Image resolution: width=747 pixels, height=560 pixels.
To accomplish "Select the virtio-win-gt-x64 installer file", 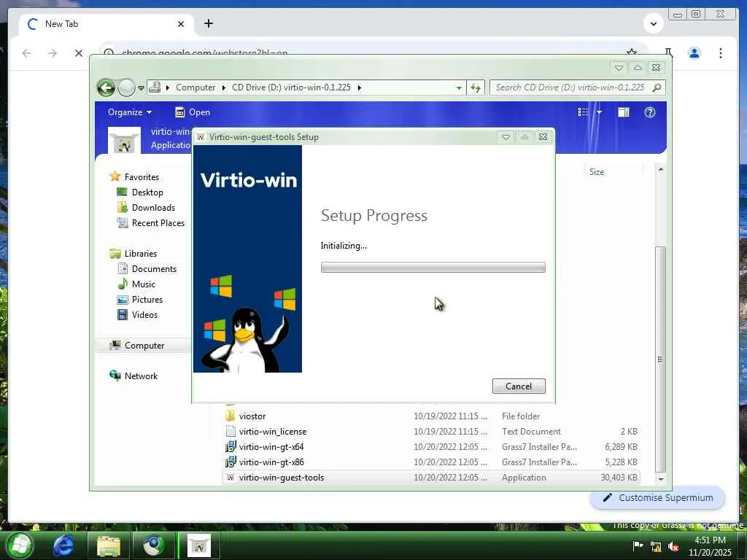I will click(x=430, y=447).
